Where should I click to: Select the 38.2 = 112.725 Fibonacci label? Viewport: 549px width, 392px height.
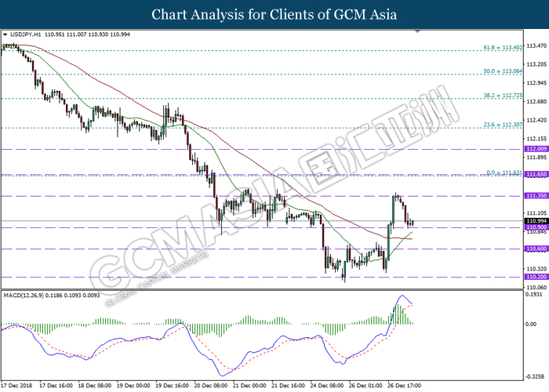tap(503, 95)
